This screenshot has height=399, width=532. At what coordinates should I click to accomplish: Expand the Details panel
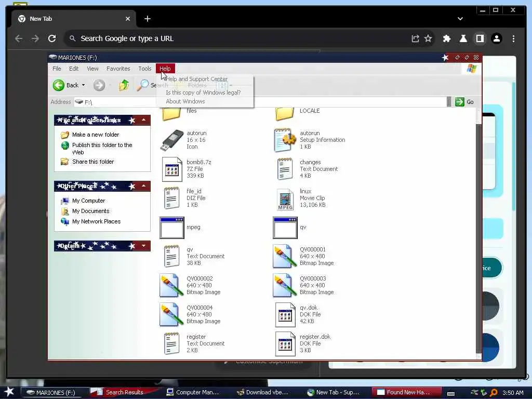pos(144,246)
